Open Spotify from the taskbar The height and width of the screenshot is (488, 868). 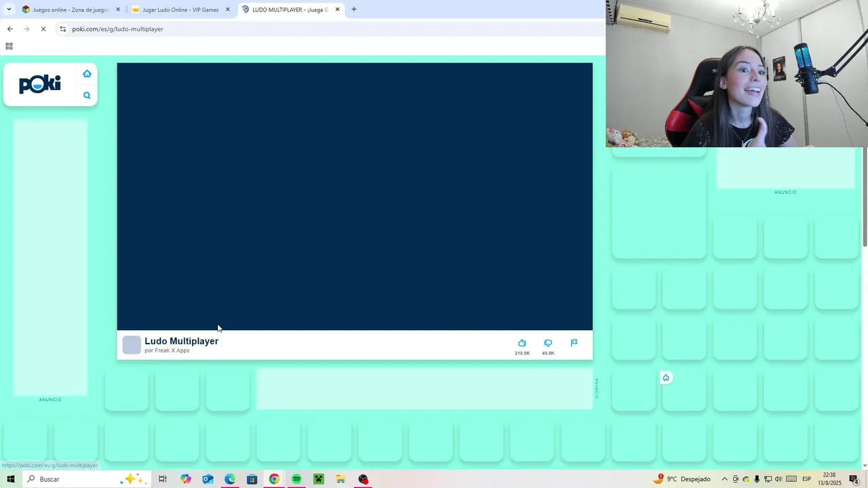click(x=296, y=479)
